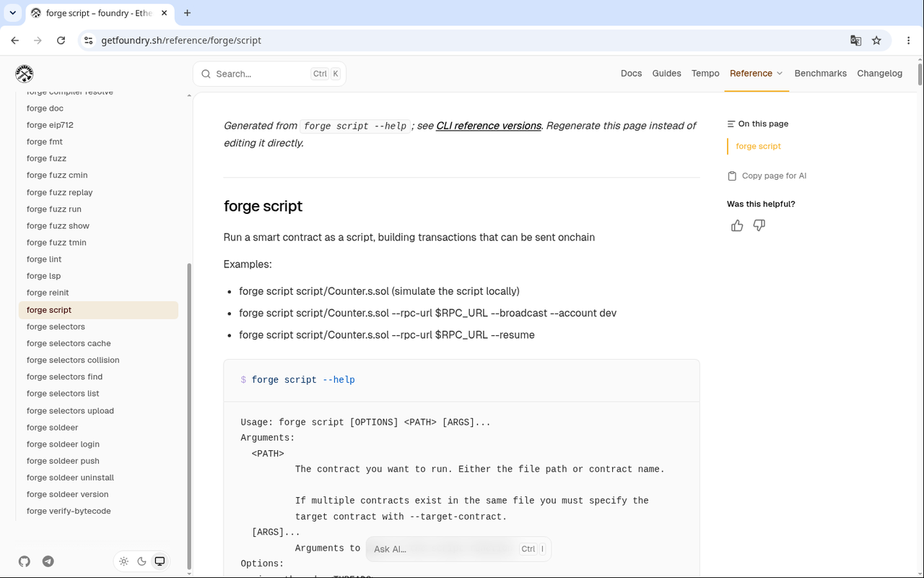Jump to forge script in On this page

click(x=758, y=146)
